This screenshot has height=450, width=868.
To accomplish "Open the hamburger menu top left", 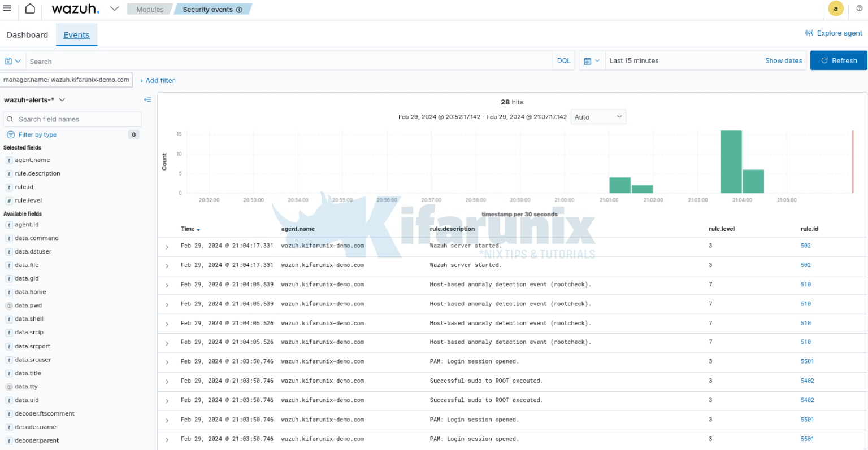I will pos(7,8).
